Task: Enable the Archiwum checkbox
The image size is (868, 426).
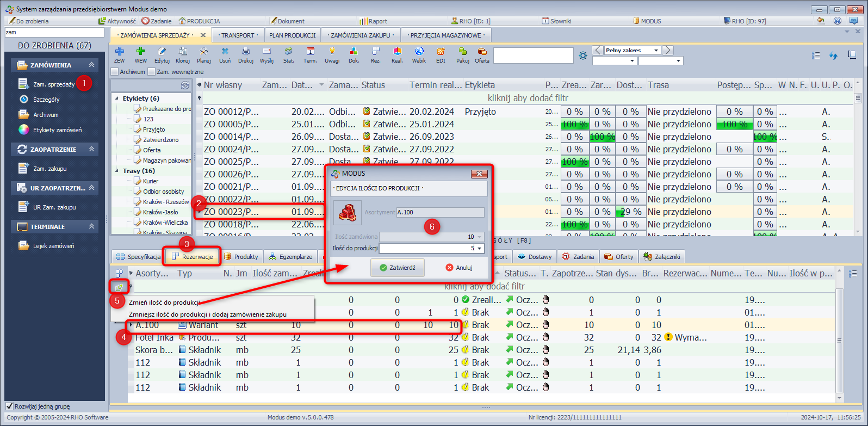Action: click(x=115, y=72)
